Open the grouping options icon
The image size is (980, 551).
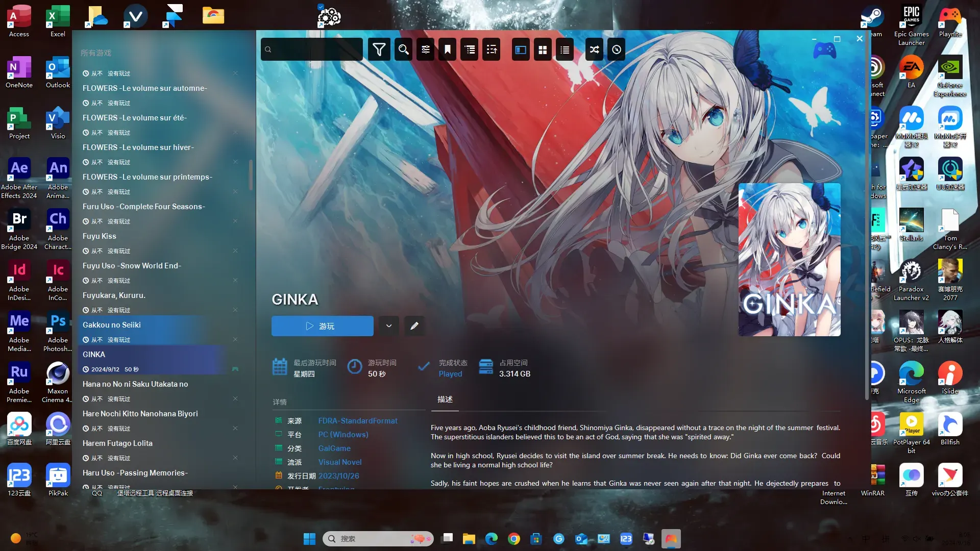pos(470,49)
